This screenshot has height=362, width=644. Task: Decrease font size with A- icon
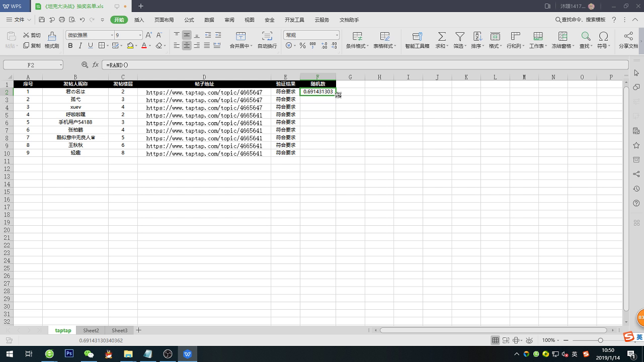(159, 35)
